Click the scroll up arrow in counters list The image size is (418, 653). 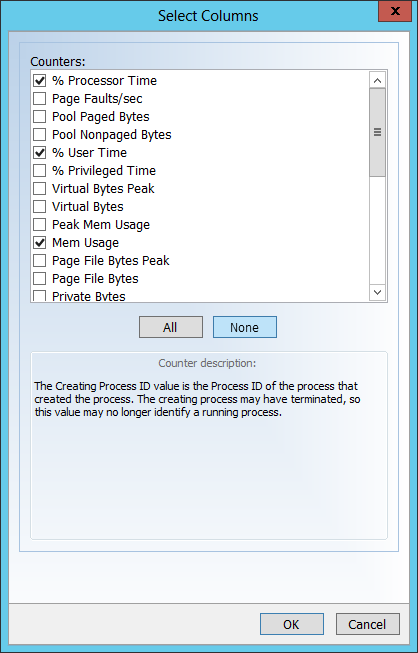[x=378, y=80]
